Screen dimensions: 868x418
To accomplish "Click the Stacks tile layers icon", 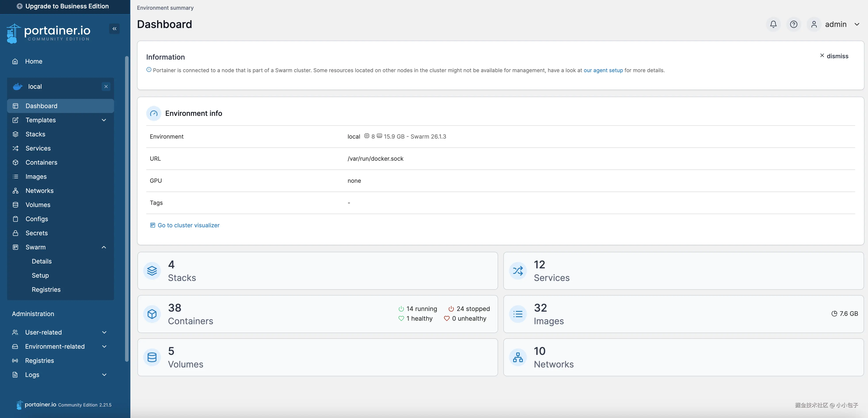I will click(152, 271).
